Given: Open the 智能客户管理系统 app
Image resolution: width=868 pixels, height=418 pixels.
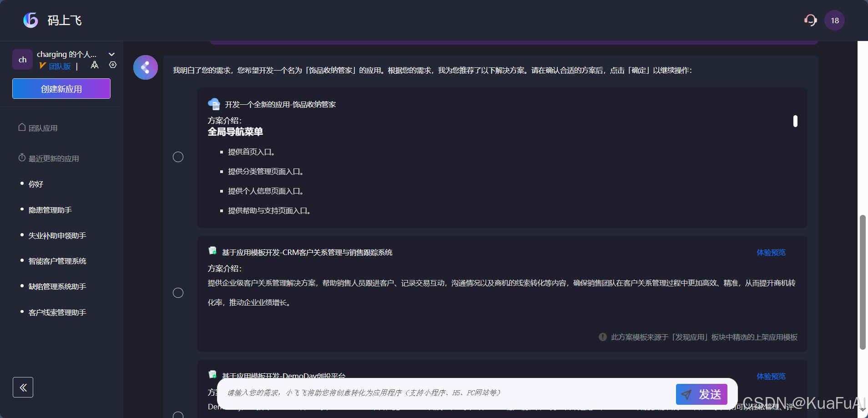Looking at the screenshot, I should click(57, 261).
